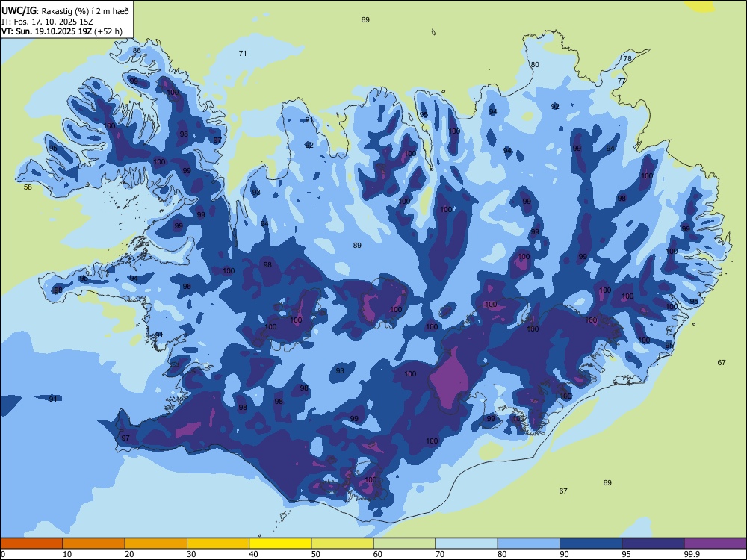747x560 pixels.
Task: Click the medium blue 80–90 legend swatch
Action: coord(528,544)
